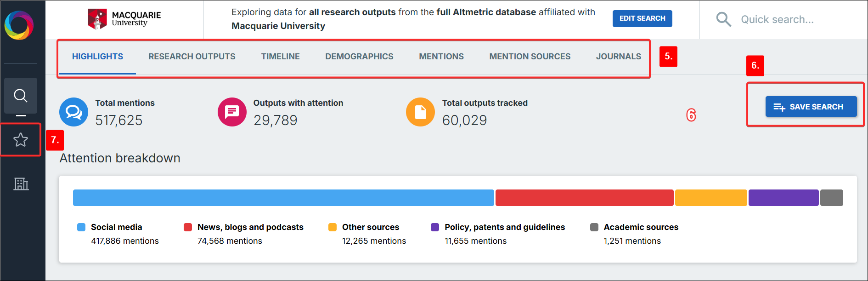Open the Timeline tab
This screenshot has width=868, height=281.
280,57
